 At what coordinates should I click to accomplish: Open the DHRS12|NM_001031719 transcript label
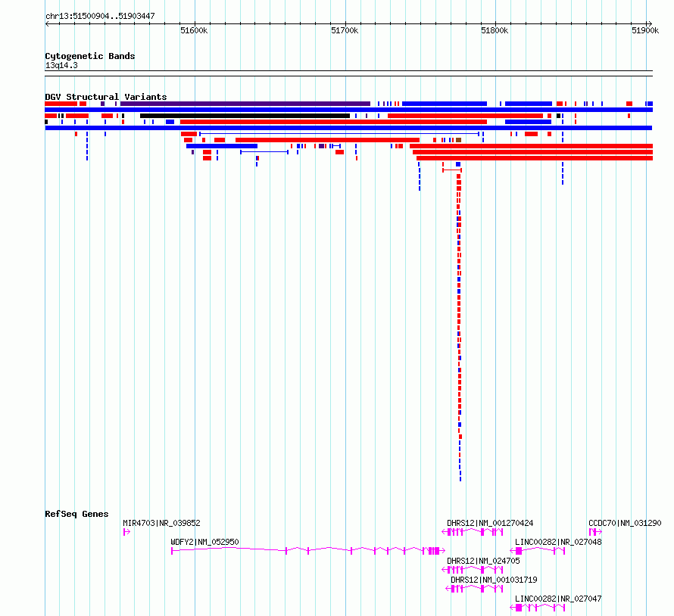point(494,580)
